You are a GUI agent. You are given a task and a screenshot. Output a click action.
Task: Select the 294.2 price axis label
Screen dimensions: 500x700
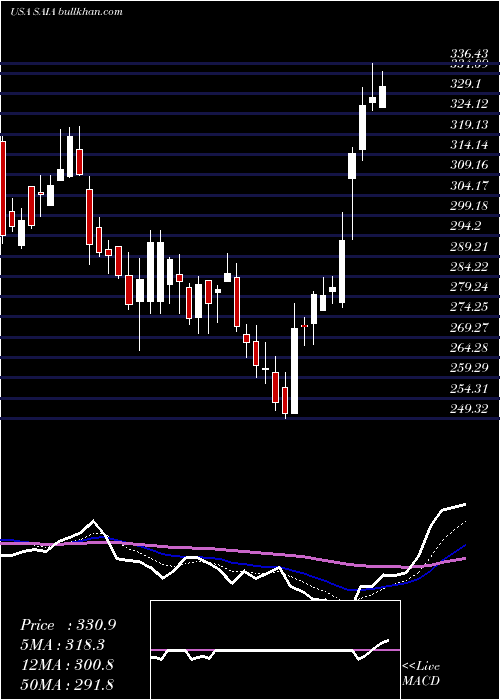[467, 226]
